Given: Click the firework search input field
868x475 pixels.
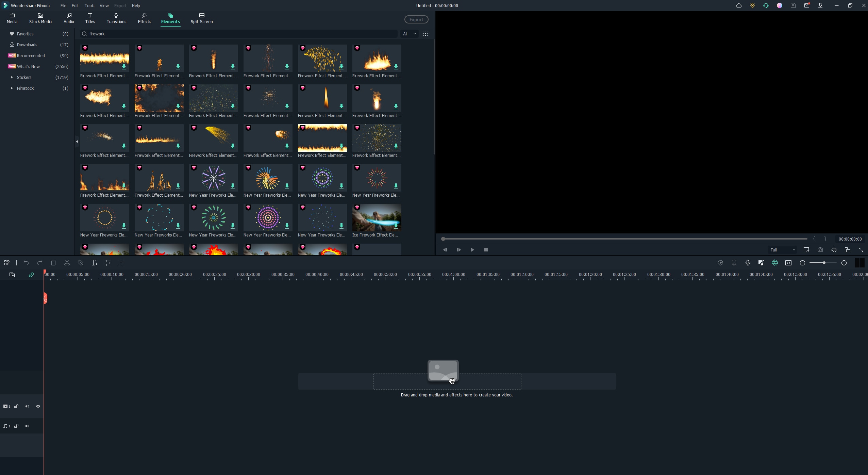Looking at the screenshot, I should click(241, 33).
